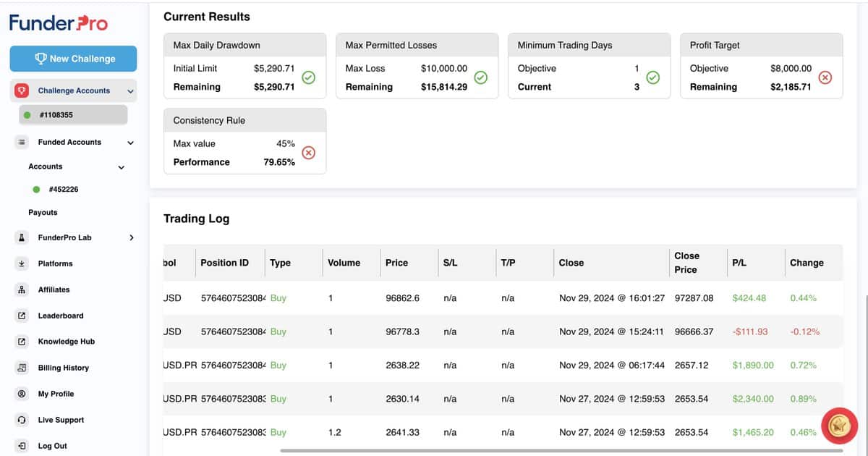
Task: Click the $15,814.29 Remaining loss value
Action: coord(444,87)
